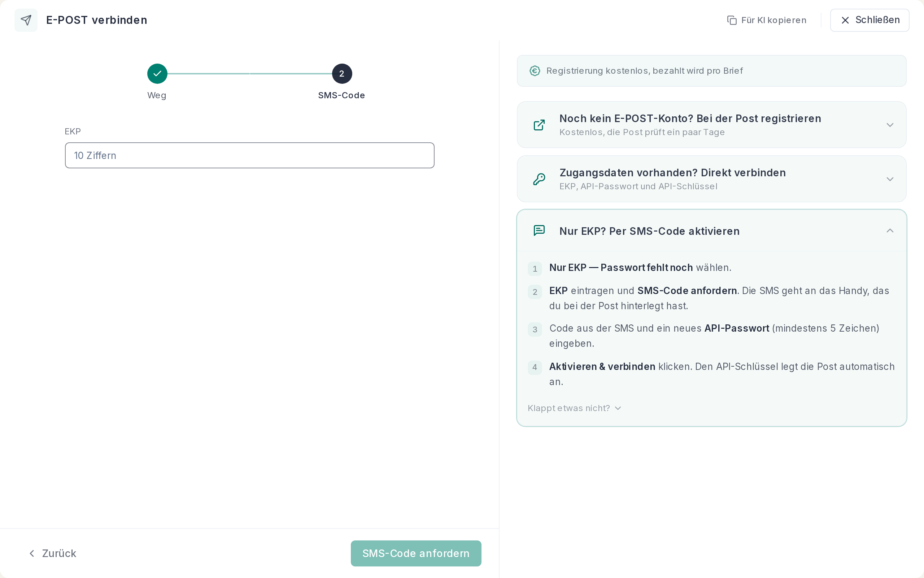Click the key icon for Zugangsdaten card

pyautogui.click(x=539, y=179)
